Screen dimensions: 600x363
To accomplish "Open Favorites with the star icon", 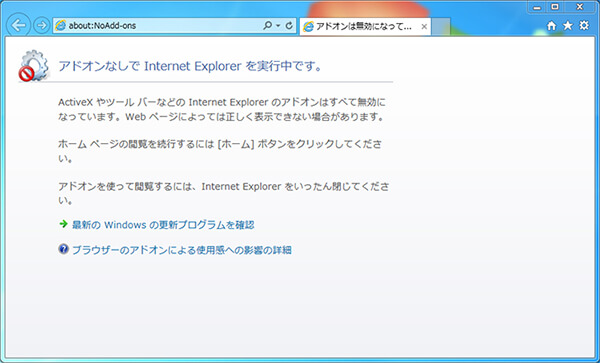I will [x=568, y=26].
